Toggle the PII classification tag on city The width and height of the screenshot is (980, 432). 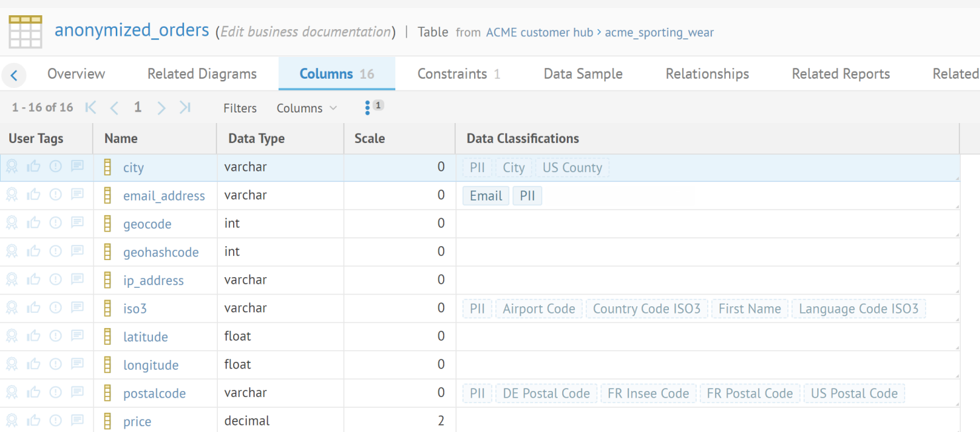tap(477, 167)
